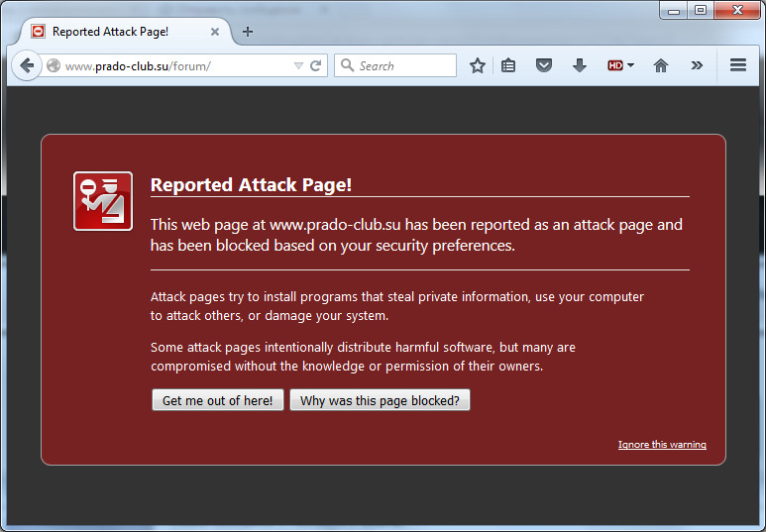Select the Reported Attack Page tab

click(x=111, y=32)
